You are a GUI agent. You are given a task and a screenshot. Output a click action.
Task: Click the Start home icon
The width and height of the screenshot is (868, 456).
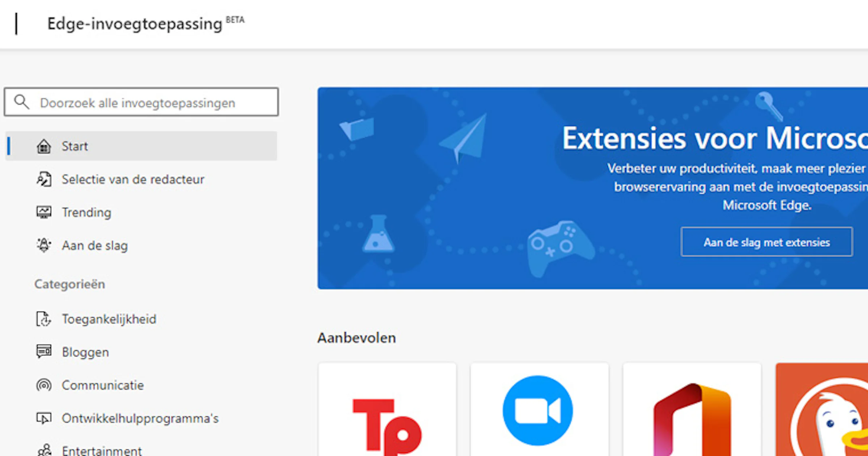tap(44, 146)
